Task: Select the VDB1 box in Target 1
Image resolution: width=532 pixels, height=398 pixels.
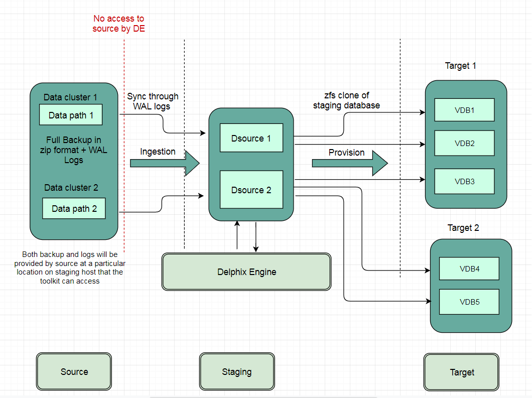Action: tap(464, 110)
